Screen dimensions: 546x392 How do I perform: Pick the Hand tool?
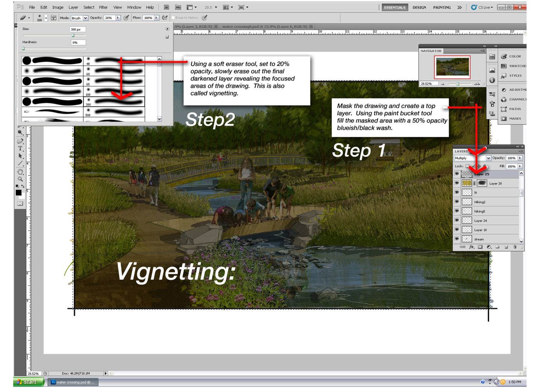20,172
